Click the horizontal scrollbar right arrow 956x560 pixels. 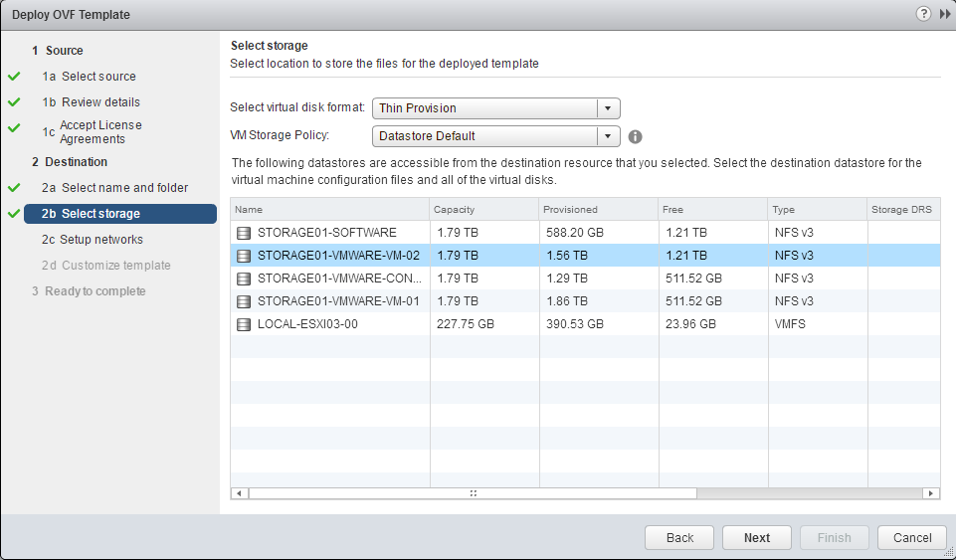point(931,492)
